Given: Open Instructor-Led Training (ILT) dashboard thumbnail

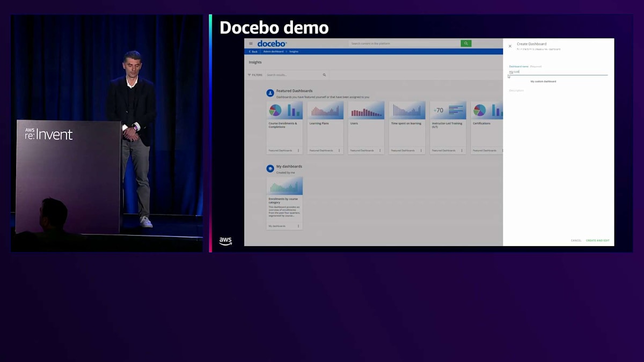Looking at the screenshot, I should click(x=448, y=110).
